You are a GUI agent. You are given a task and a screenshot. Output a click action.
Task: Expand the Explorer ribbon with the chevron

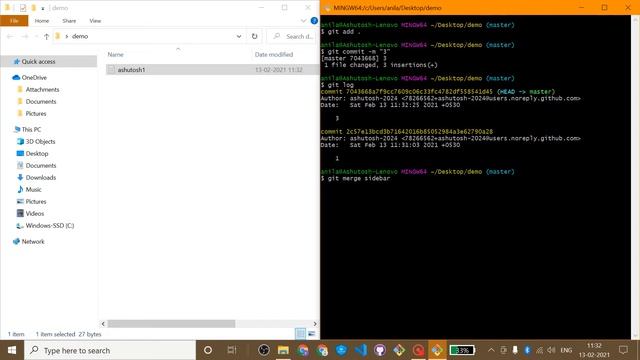(303, 20)
